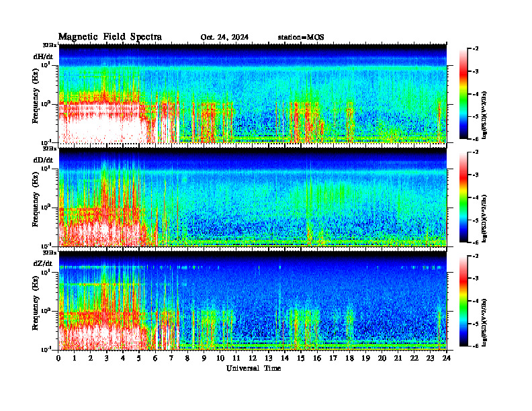
Task: Click hour tick label "19" on time axis
Action: tap(365, 358)
